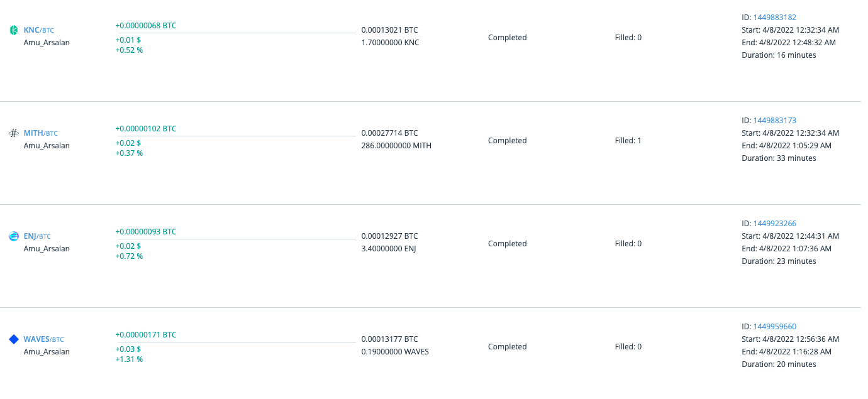
Task: Click the KNC profit progress bar
Action: [236, 33]
